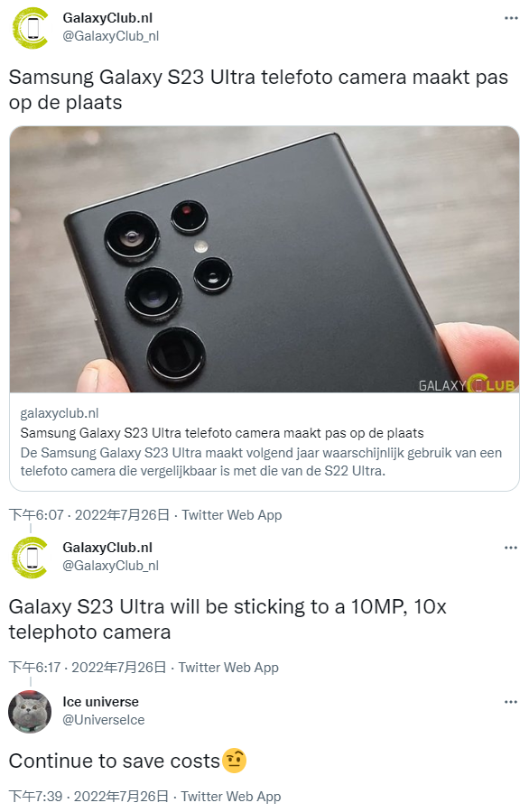Click Ice universe's cat avatar
Image resolution: width=529 pixels, height=812 pixels.
point(30,712)
